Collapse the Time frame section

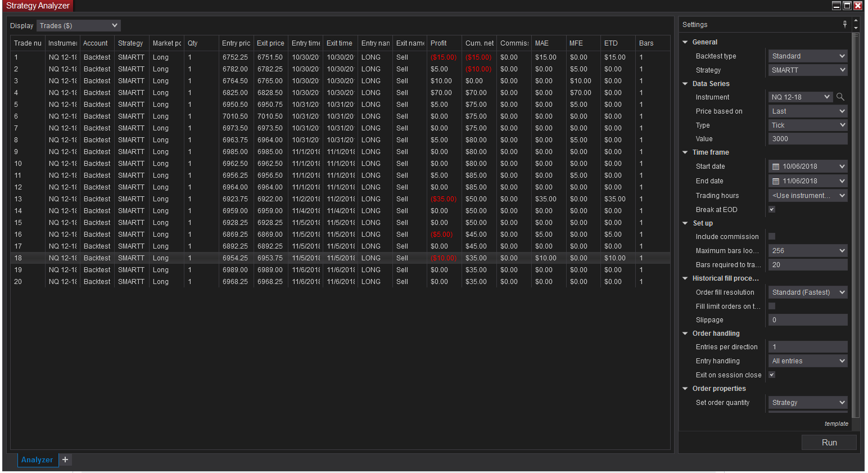[685, 152]
